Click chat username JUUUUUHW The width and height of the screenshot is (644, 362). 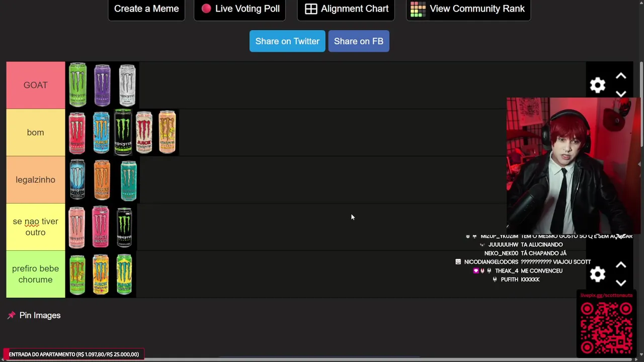click(x=503, y=245)
